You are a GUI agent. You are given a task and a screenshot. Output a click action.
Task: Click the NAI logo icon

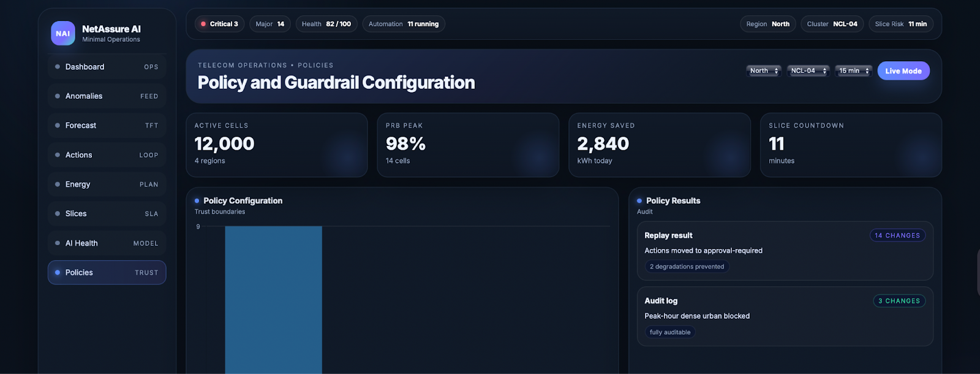63,33
